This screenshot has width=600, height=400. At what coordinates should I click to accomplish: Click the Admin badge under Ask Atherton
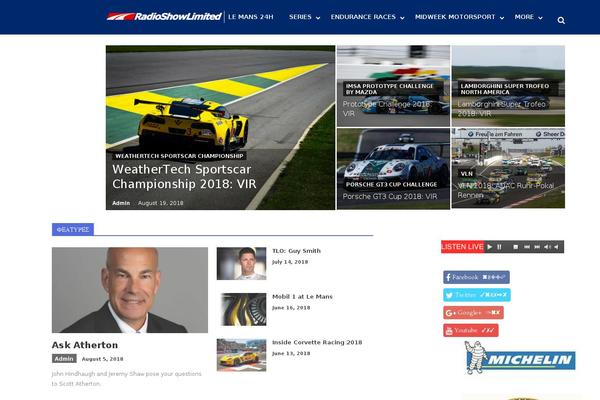[64, 359]
